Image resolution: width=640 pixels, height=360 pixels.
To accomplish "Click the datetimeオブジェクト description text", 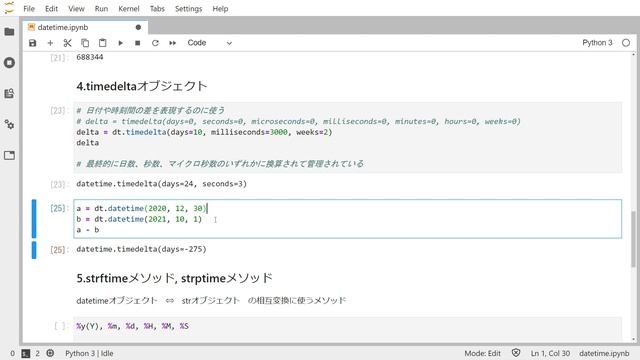I will click(211, 301).
